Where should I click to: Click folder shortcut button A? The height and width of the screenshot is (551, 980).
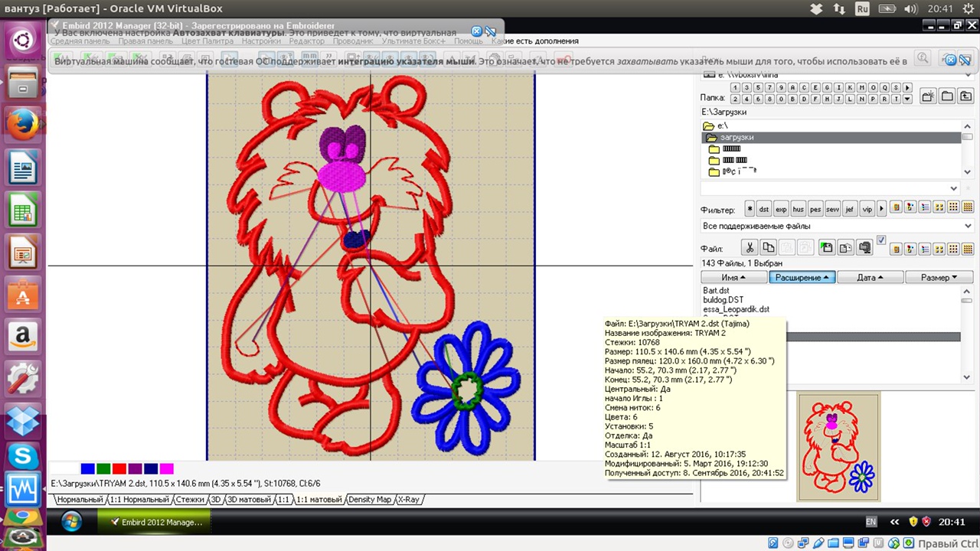[792, 87]
